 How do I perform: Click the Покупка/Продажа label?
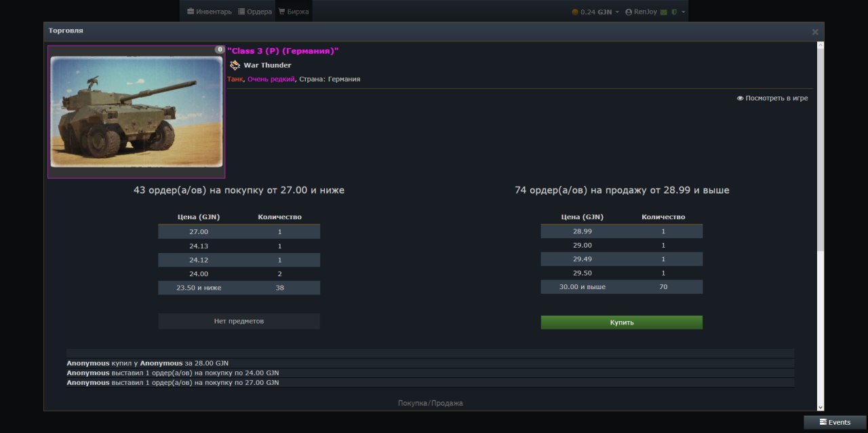431,403
